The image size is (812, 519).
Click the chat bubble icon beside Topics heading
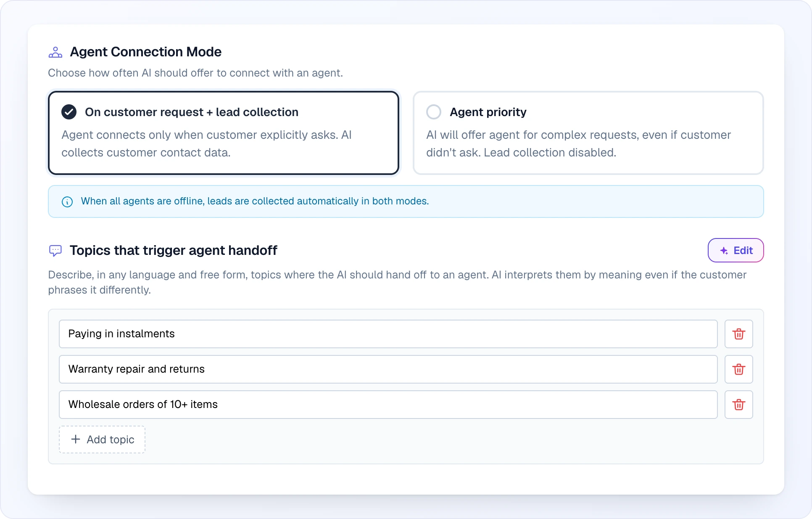pos(55,251)
